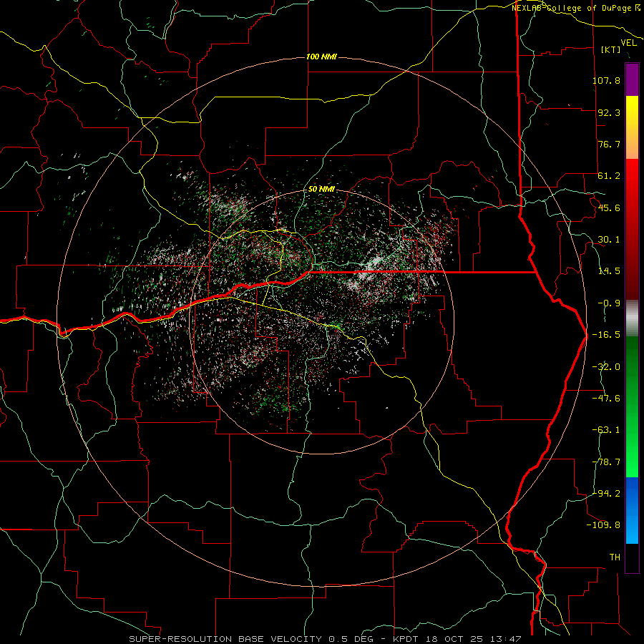
Task: Click the purple segment of the velocity color bar
Action: 632,79
